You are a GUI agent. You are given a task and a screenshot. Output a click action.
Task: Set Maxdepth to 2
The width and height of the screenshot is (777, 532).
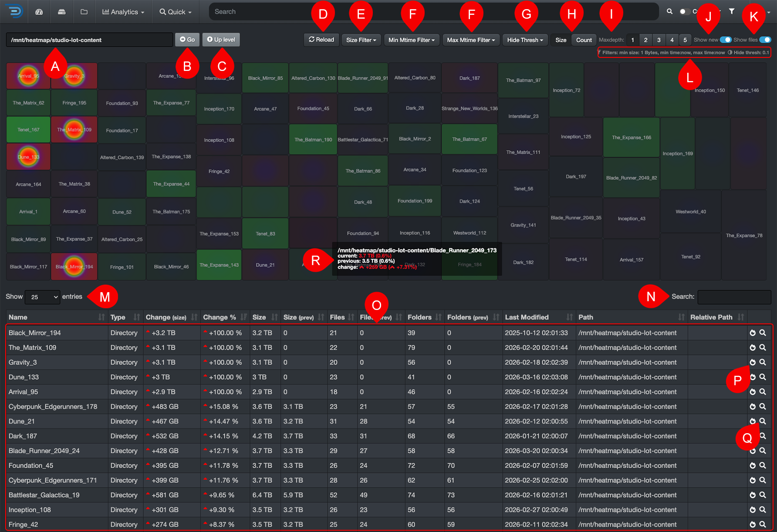click(645, 40)
